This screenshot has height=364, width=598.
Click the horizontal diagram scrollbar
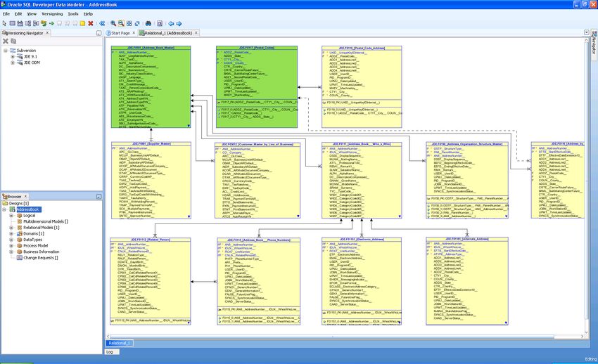coord(332,337)
